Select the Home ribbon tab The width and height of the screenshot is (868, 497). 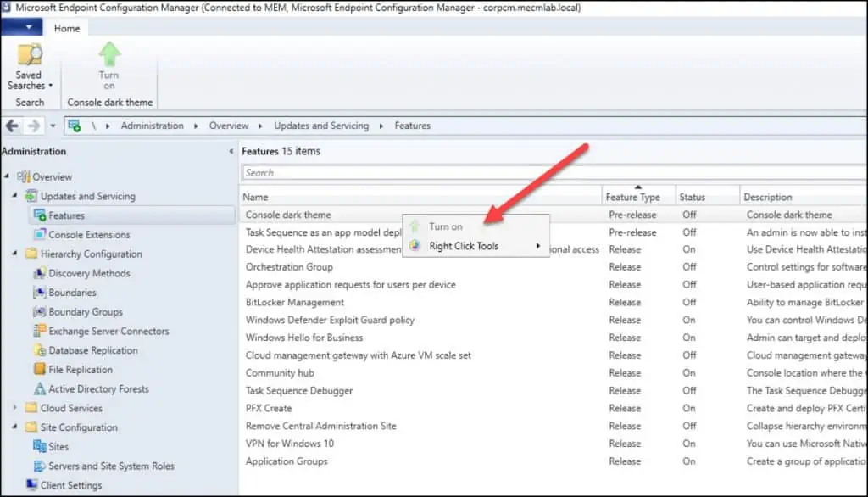67,28
